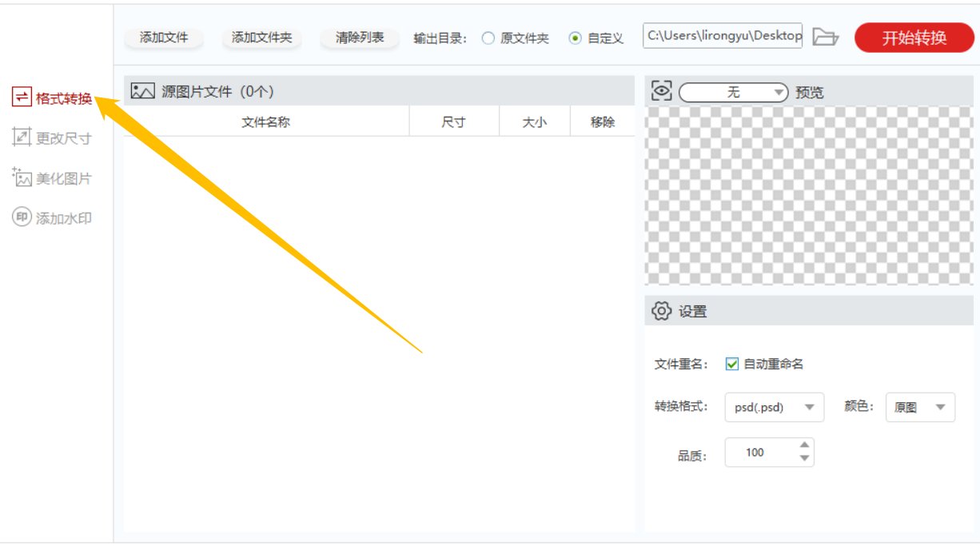Start conversion with 开始转换 button
Screen dimensions: 980x546
click(913, 36)
